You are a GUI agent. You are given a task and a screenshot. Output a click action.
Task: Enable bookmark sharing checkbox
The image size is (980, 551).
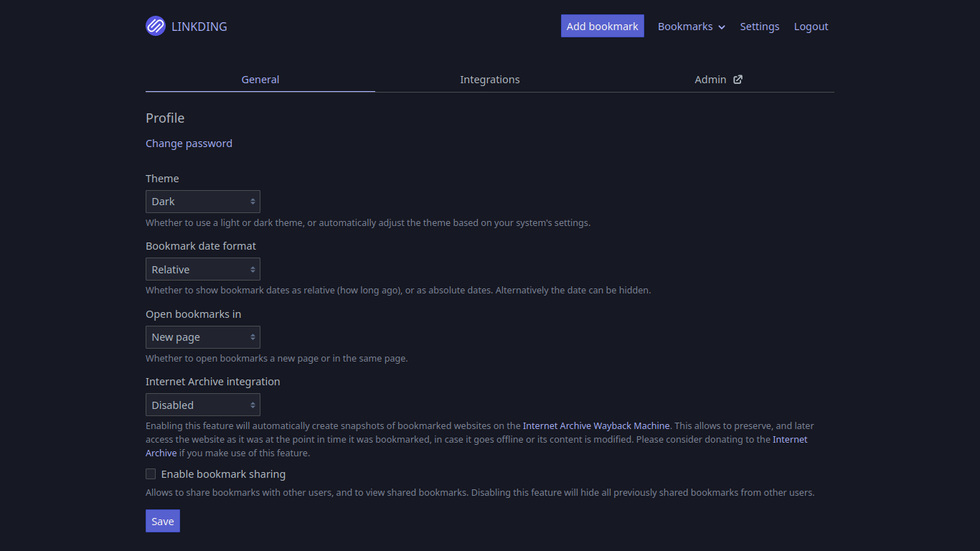[151, 474]
